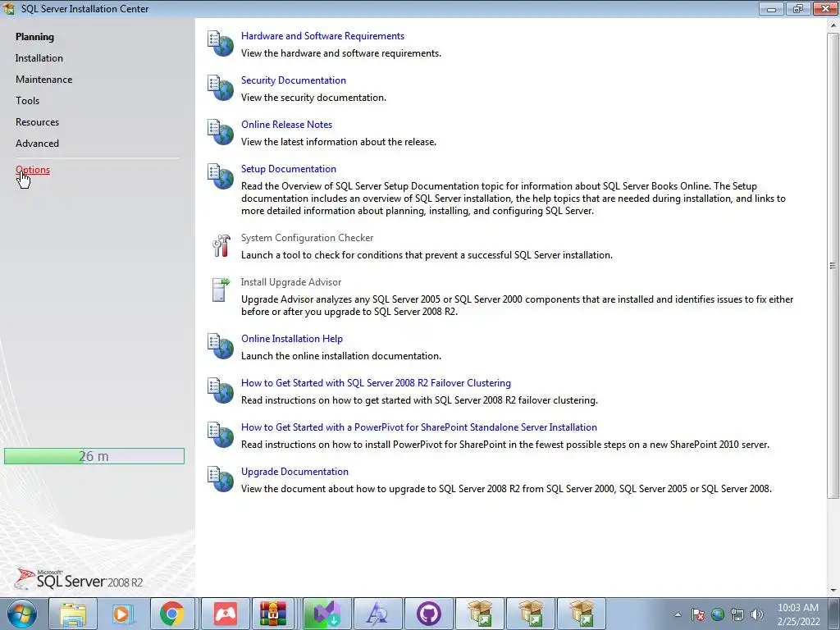Minimize the SQL Server Installation Center window
Screen dimensions: 840x630
pos(771,8)
